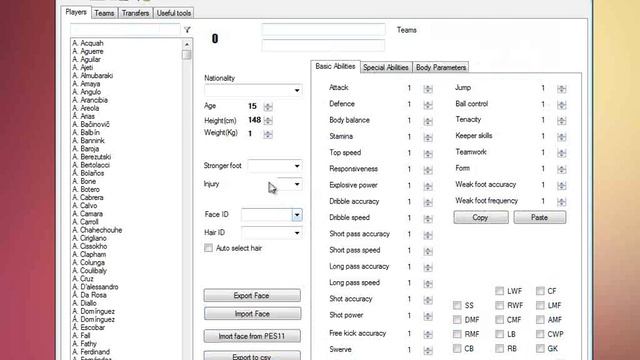Click the Short pass accuracy spinner
The image size is (640, 360).
(428, 235)
